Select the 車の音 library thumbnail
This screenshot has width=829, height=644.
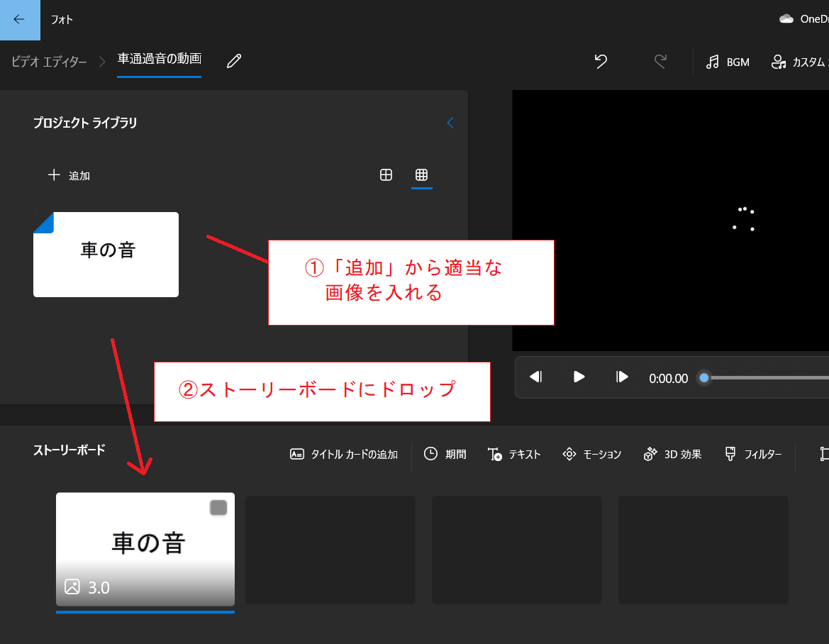(106, 255)
